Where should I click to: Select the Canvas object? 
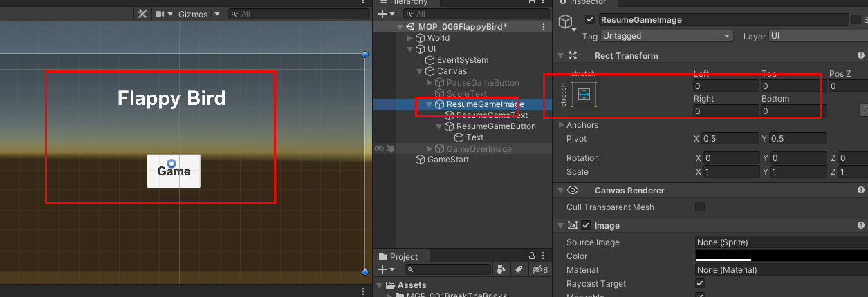click(452, 71)
